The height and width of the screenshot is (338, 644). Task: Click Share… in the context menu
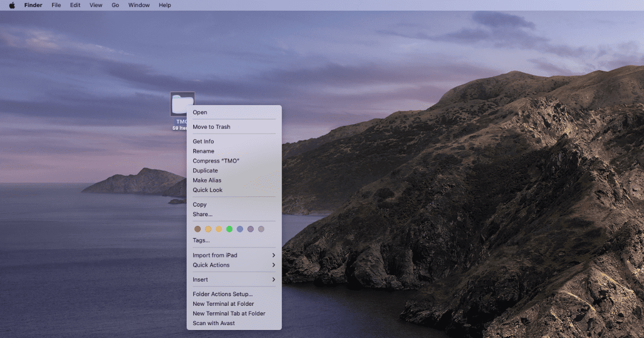(x=202, y=214)
